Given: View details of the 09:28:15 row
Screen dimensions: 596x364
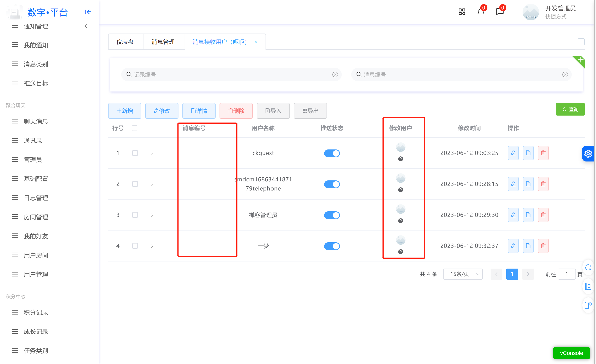Looking at the screenshot, I should (528, 184).
